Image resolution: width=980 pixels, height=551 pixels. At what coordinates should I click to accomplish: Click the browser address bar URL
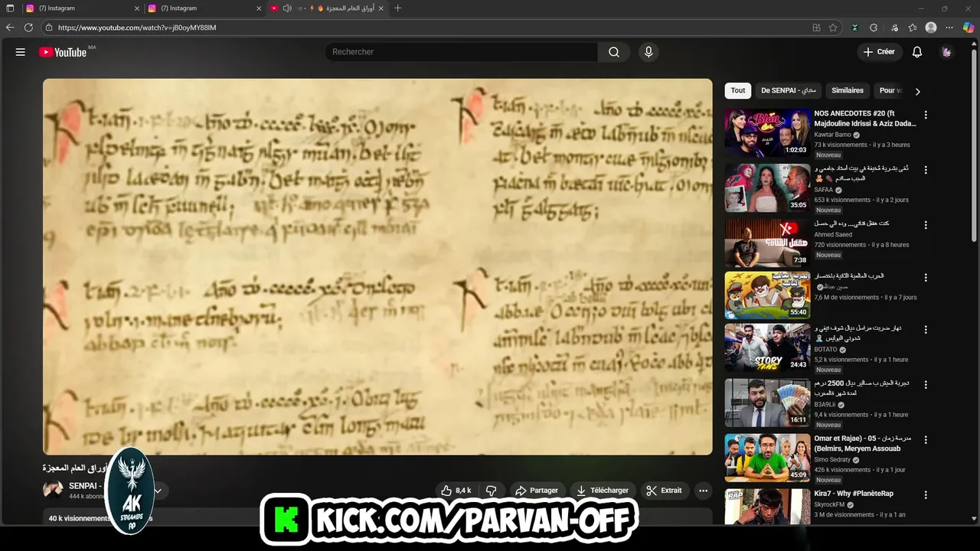(x=137, y=28)
